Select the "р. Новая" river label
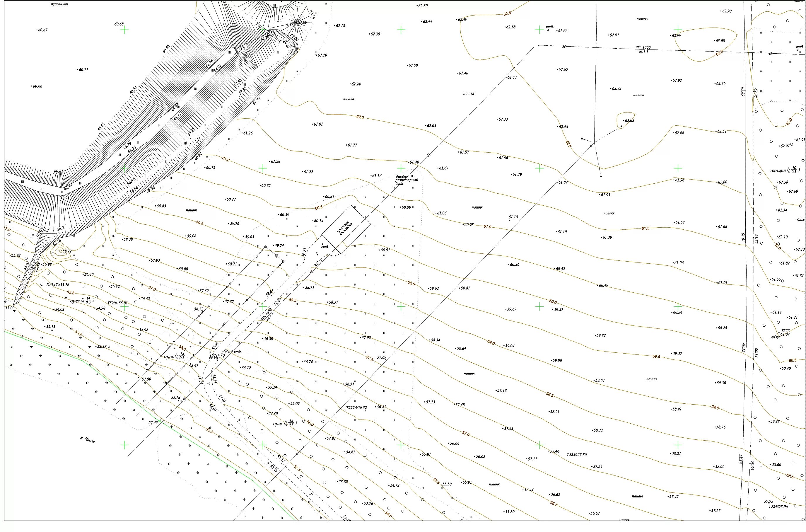This screenshot has width=806, height=532. (x=88, y=440)
